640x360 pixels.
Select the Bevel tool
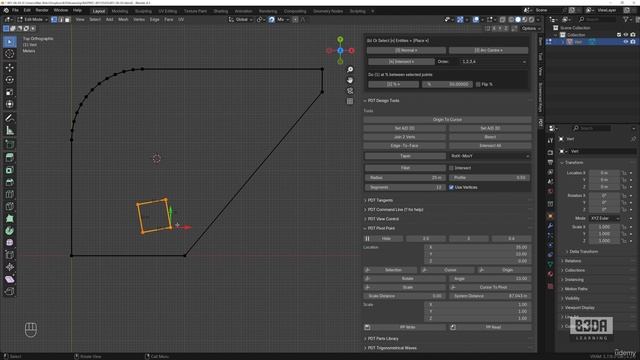click(10, 182)
